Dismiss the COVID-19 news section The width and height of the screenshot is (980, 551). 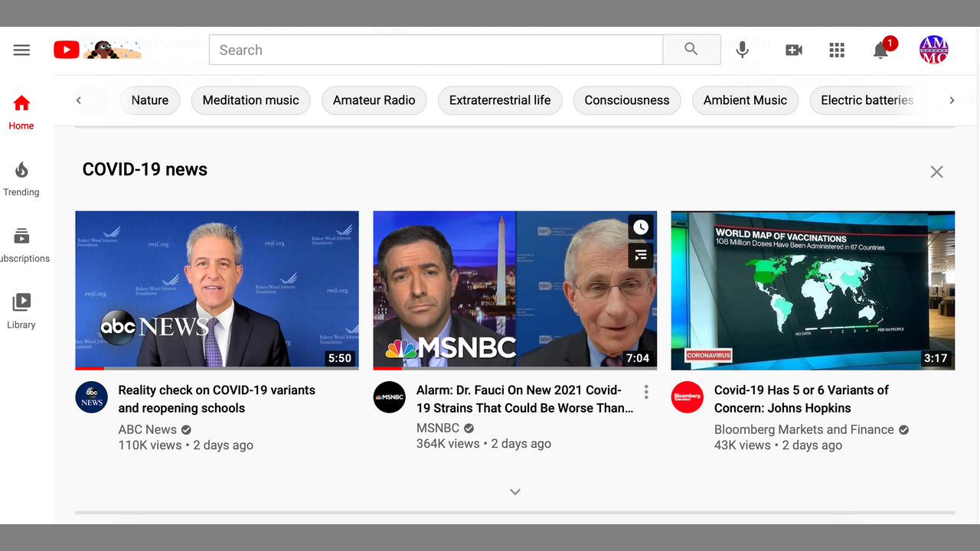pyautogui.click(x=936, y=172)
